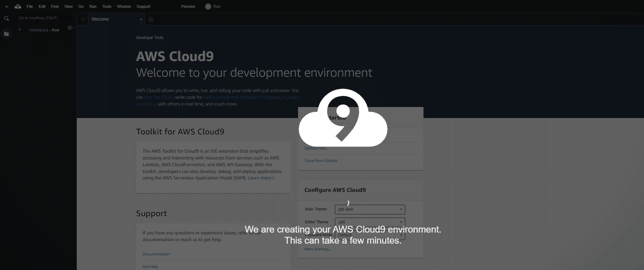Open the Main Theme dropdown
Viewport: 644px width, 270px height.
point(370,209)
